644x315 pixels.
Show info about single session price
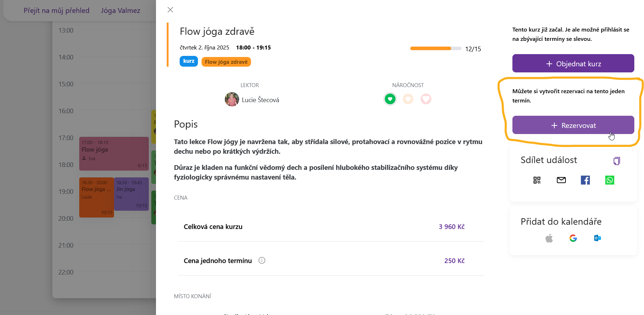click(x=262, y=261)
